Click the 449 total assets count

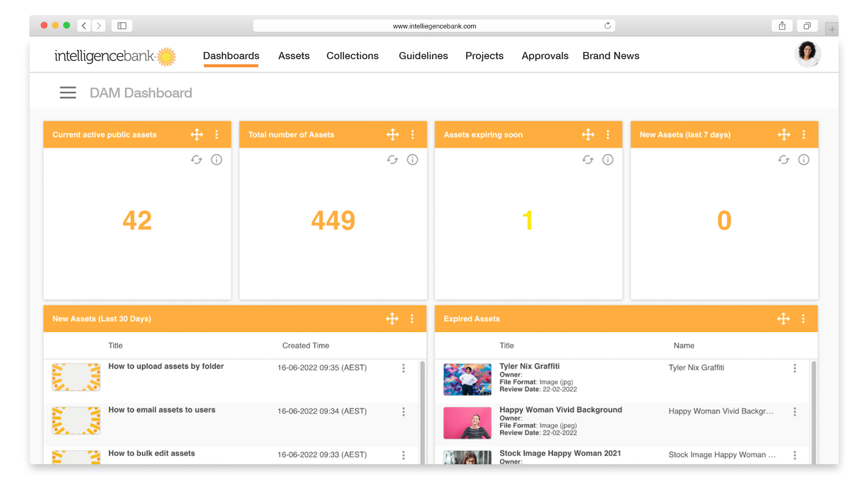pyautogui.click(x=333, y=221)
